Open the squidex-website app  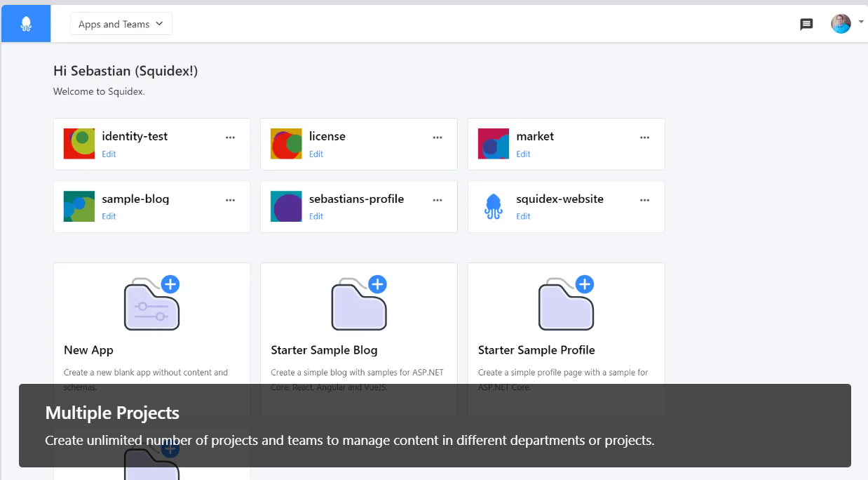point(560,199)
